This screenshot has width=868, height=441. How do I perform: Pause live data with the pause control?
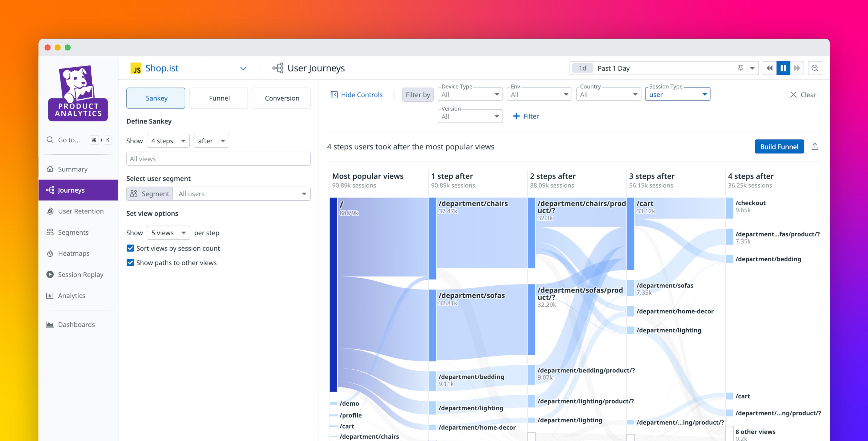(x=783, y=68)
